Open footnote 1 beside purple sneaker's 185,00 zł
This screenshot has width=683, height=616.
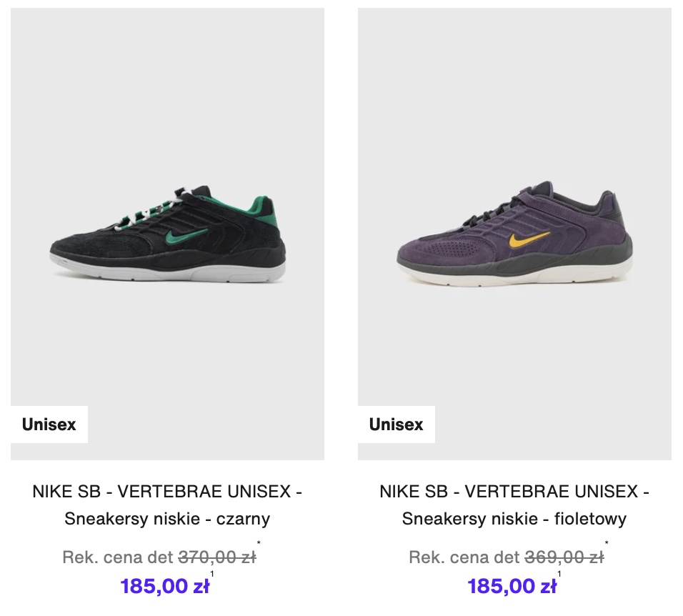click(559, 574)
